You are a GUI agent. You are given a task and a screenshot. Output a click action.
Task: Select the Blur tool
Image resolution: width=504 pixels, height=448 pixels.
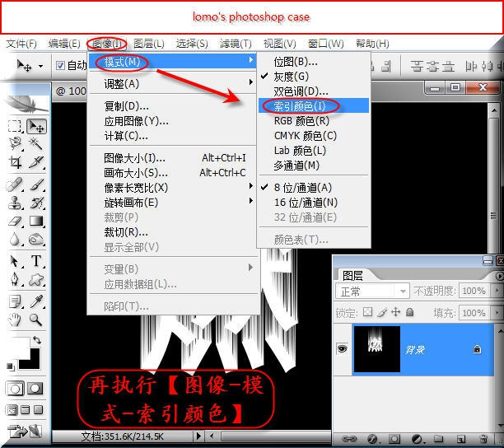15,240
